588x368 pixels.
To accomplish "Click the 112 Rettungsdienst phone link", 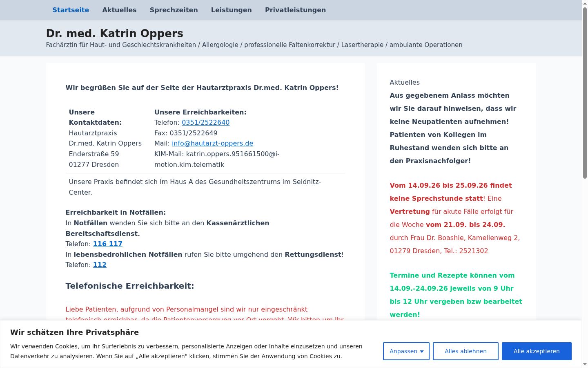I will 100,265.
